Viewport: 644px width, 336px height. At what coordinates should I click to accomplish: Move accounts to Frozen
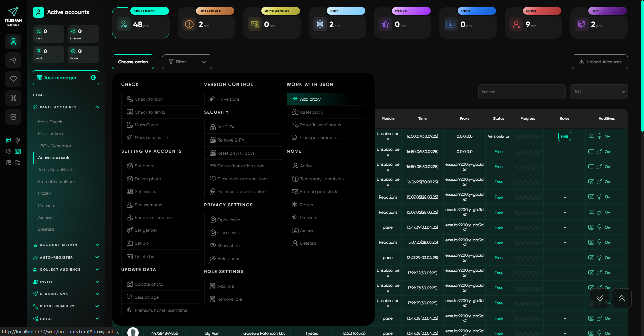(326, 205)
